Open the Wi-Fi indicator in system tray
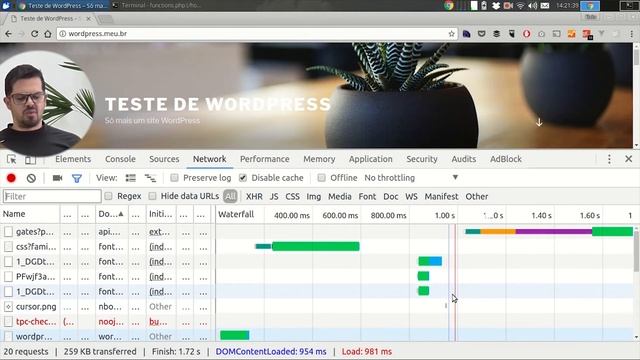The height and width of the screenshot is (360, 640). click(x=520, y=6)
